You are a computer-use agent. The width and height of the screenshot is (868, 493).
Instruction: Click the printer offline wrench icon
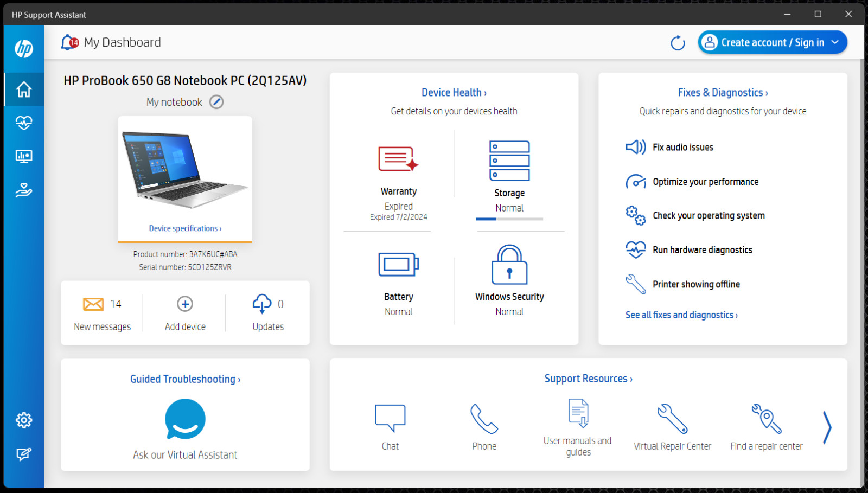pyautogui.click(x=635, y=284)
